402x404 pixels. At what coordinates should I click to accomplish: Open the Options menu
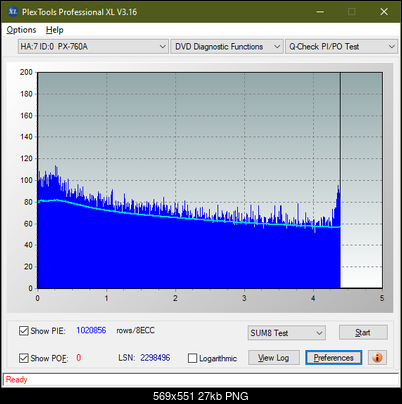tap(21, 30)
